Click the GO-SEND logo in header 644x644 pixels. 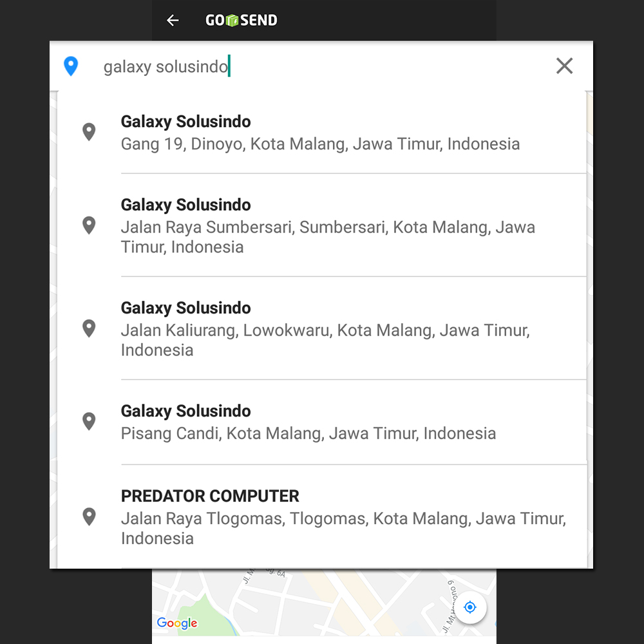pos(241,21)
